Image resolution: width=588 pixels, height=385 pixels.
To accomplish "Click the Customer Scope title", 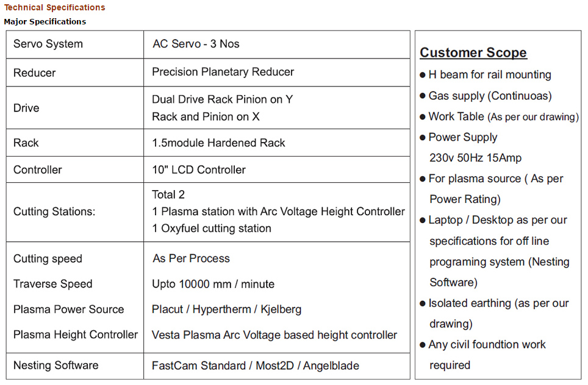I will (x=473, y=53).
